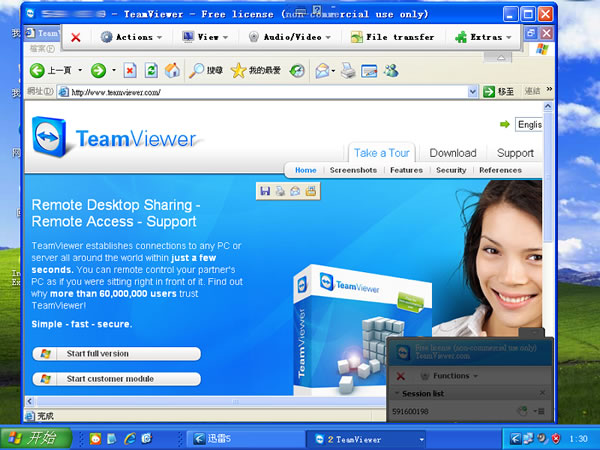
Task: Select the Screenshots sub-navigation link
Action: coord(353,170)
